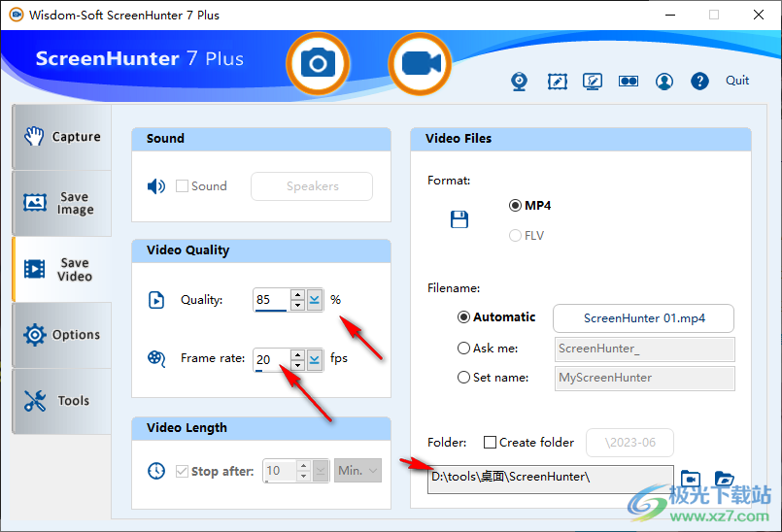The width and height of the screenshot is (782, 532).
Task: Start video recording with camcorder button
Action: (420, 64)
